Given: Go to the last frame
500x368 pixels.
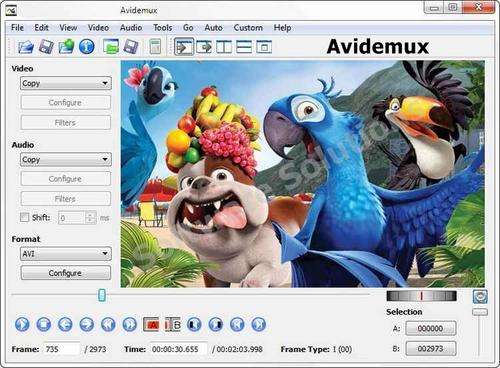Looking at the screenshot, I should [x=259, y=324].
